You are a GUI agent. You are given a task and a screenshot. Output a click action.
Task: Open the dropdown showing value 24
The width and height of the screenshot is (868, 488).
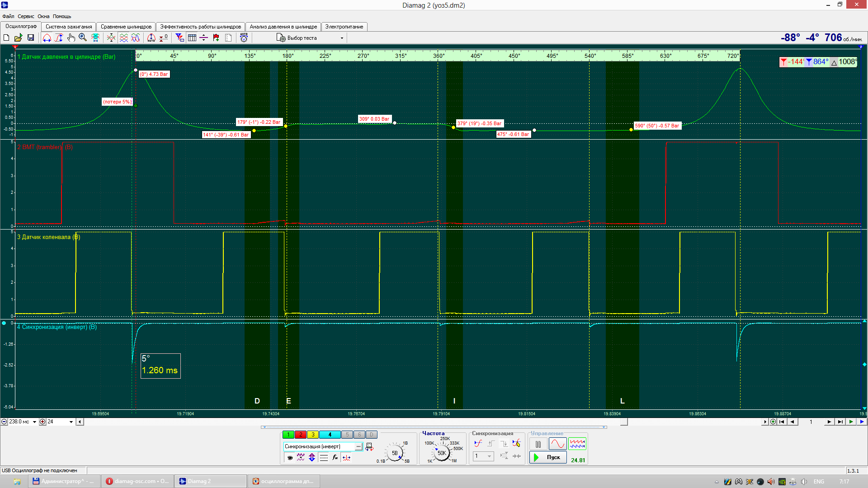pos(71,422)
